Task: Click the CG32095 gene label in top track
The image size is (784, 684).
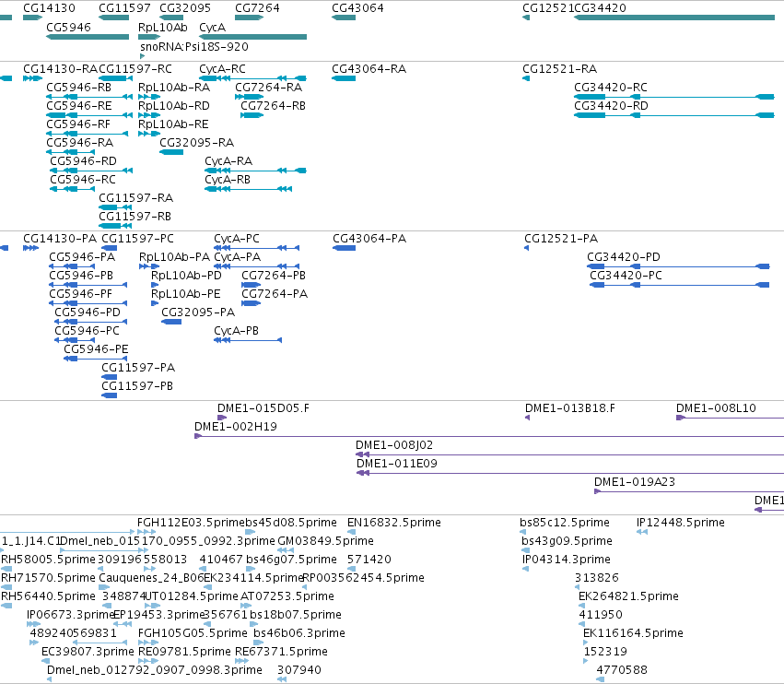Action: (185, 8)
